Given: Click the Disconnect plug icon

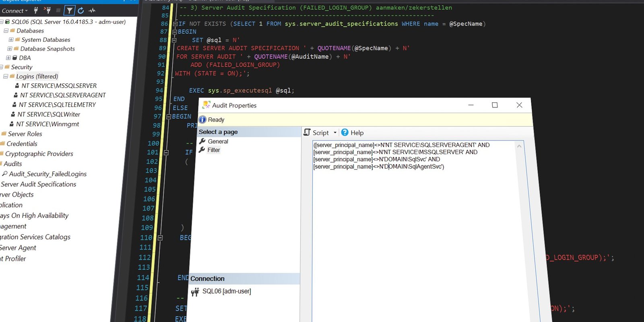Looking at the screenshot, I should click(47, 10).
